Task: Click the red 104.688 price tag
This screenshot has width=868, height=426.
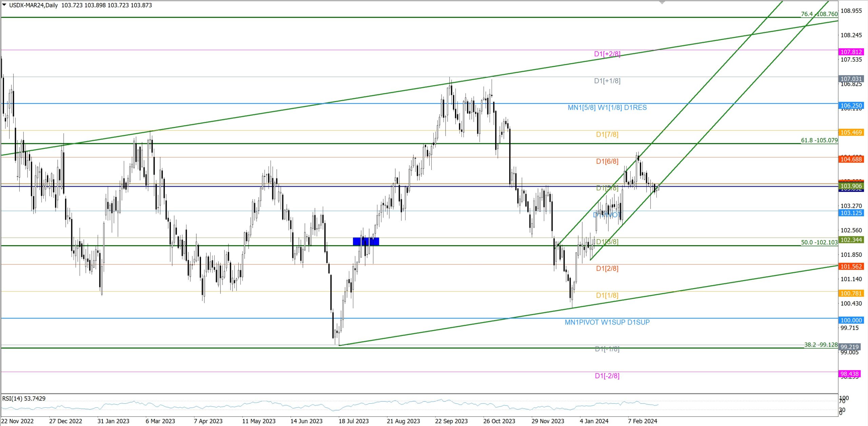Action: pyautogui.click(x=851, y=159)
